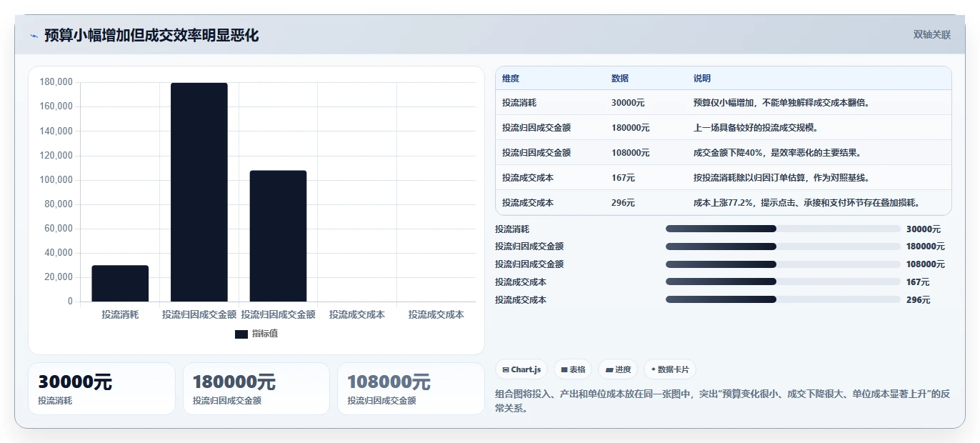Click the 数据卡片 chip
980x443 pixels.
pos(670,369)
